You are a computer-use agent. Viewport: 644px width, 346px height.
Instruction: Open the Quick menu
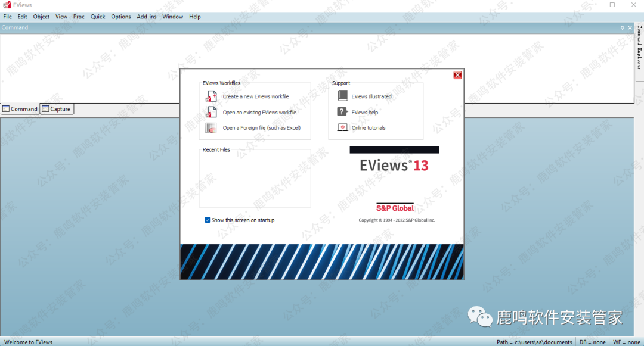click(98, 17)
